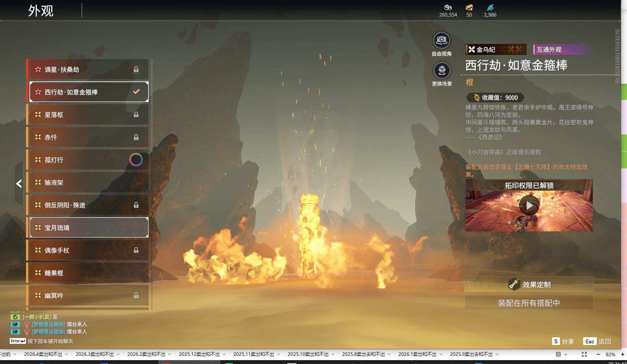This screenshot has height=364, width=627.
Task: Switch to the 2026.2卖出和不出 sheet tab
Action: tap(146, 354)
